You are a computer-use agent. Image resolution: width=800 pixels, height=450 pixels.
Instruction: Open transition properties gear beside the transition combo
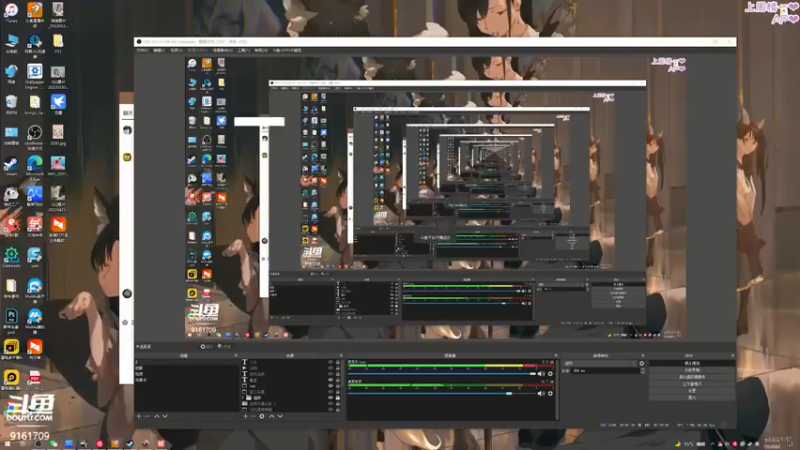tap(642, 363)
